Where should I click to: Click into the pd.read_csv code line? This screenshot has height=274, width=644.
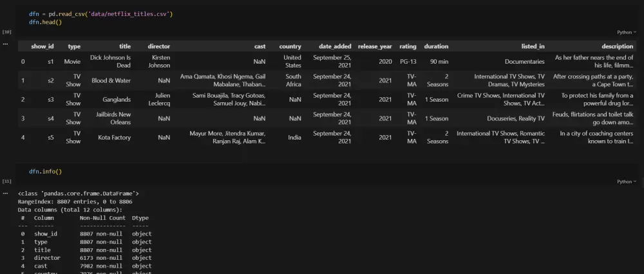pos(100,14)
